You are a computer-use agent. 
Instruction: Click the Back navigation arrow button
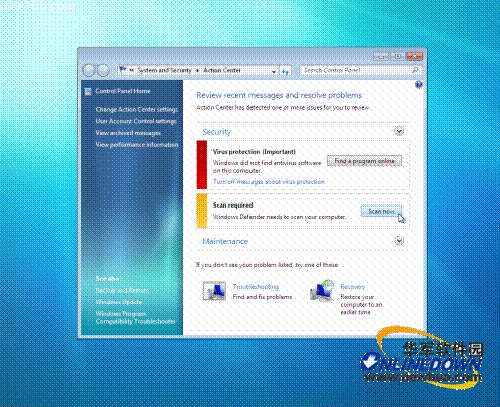pos(89,70)
